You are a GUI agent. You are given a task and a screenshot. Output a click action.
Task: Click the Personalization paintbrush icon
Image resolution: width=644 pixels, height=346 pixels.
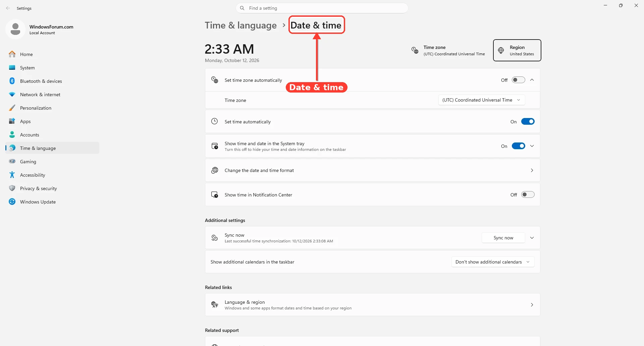[x=12, y=108]
